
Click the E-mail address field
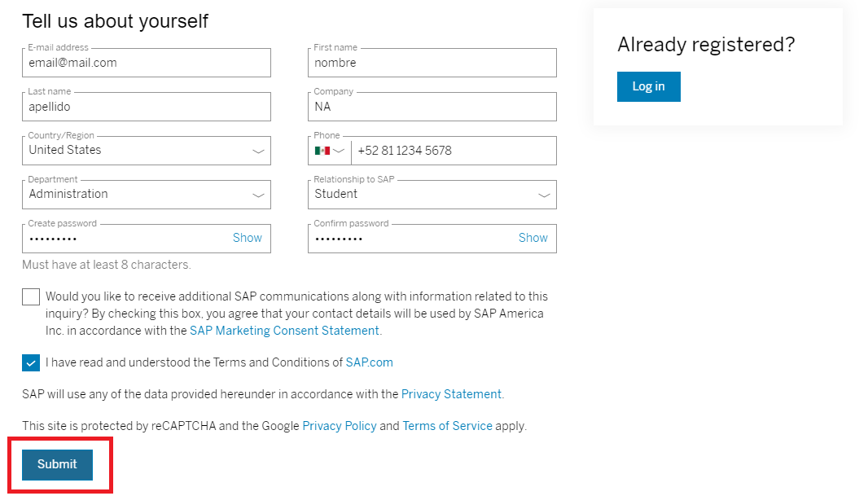tap(147, 64)
